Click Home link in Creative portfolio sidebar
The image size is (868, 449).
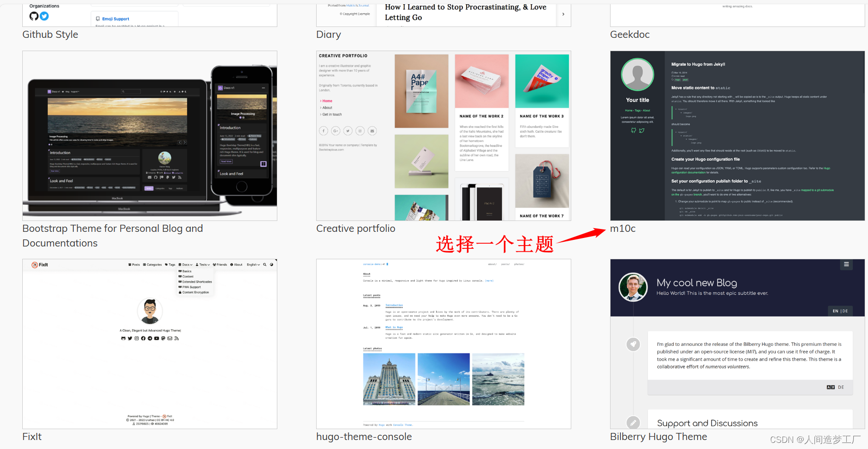coord(327,101)
